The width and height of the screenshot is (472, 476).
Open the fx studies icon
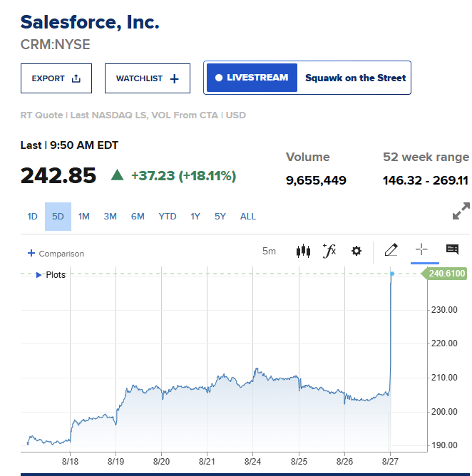[329, 251]
